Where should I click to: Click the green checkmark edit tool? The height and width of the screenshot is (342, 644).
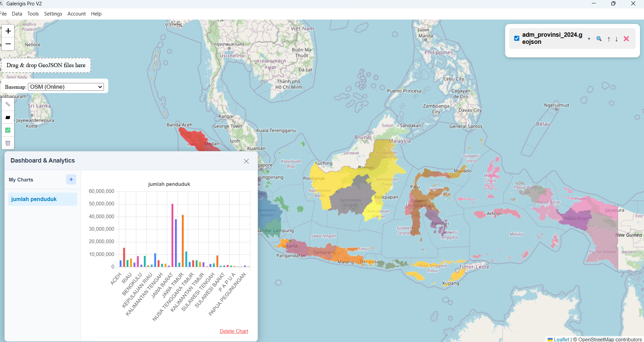(7, 130)
